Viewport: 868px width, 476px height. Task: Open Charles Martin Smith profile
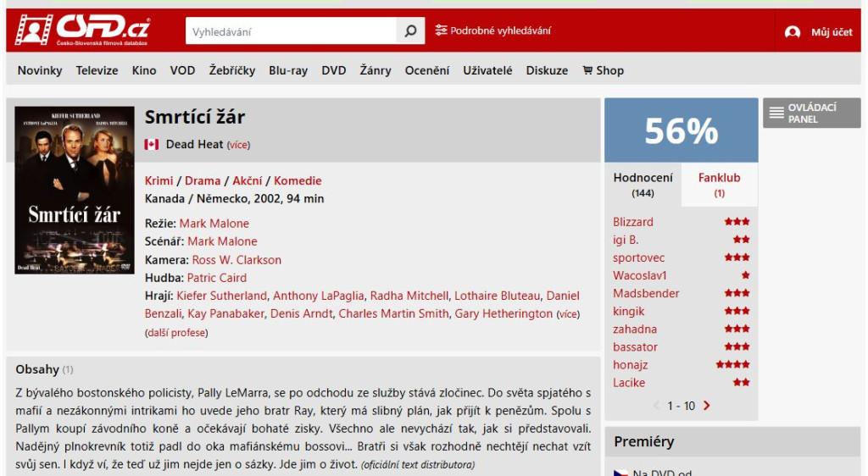[393, 313]
